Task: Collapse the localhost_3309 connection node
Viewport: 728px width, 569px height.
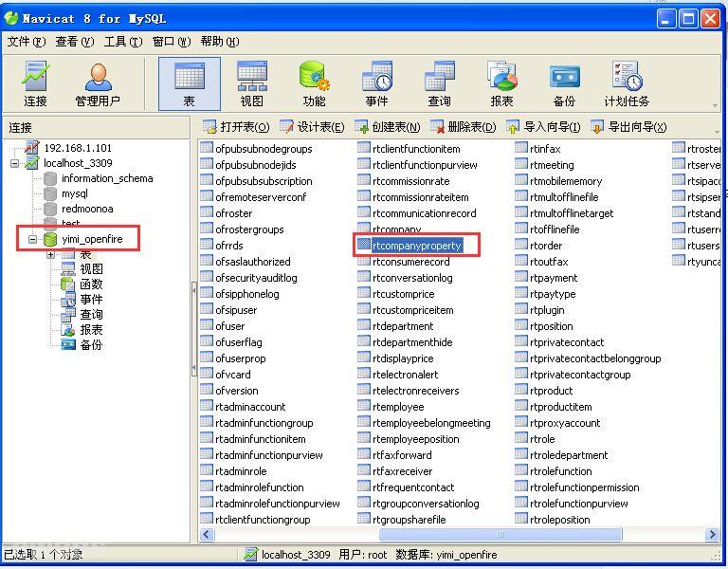Action: pos(15,163)
